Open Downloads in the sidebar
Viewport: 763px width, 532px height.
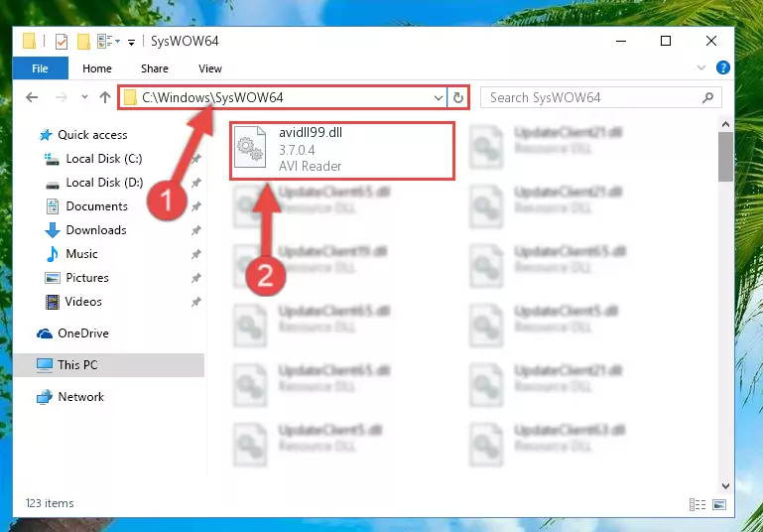96,230
